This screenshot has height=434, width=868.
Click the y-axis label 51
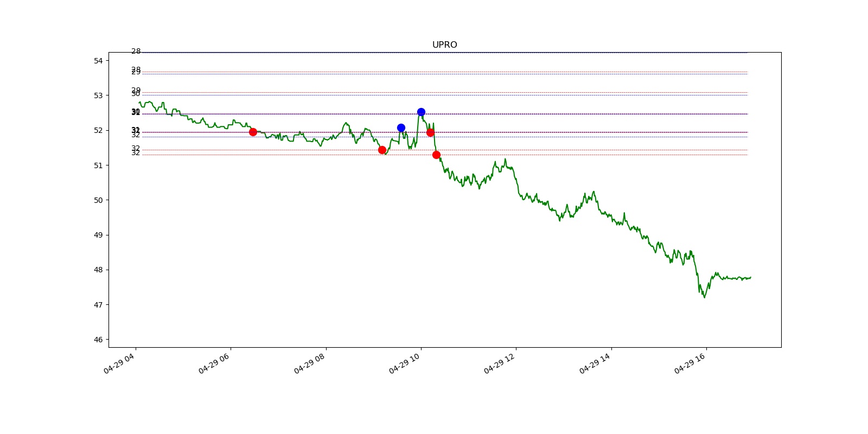coord(98,165)
